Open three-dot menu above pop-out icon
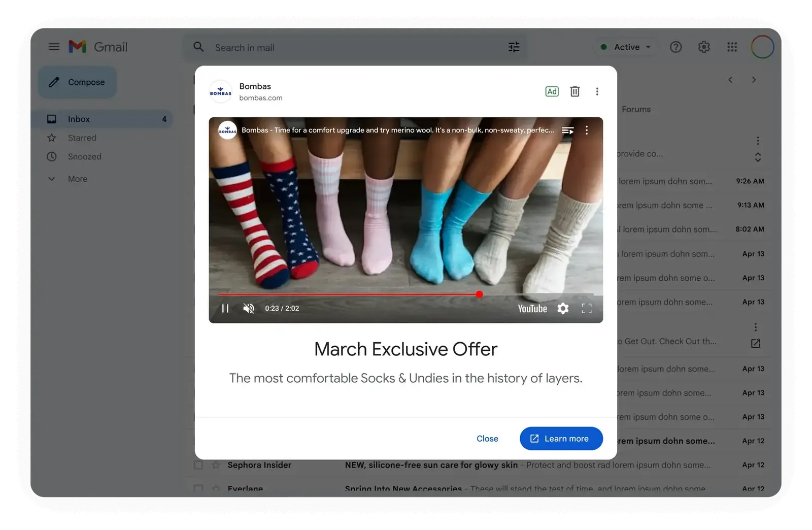812x530 pixels. coord(756,327)
